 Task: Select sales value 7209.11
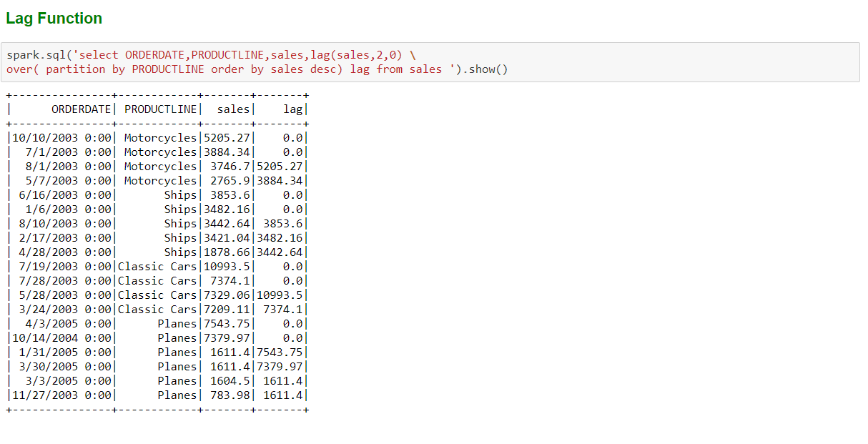[227, 310]
